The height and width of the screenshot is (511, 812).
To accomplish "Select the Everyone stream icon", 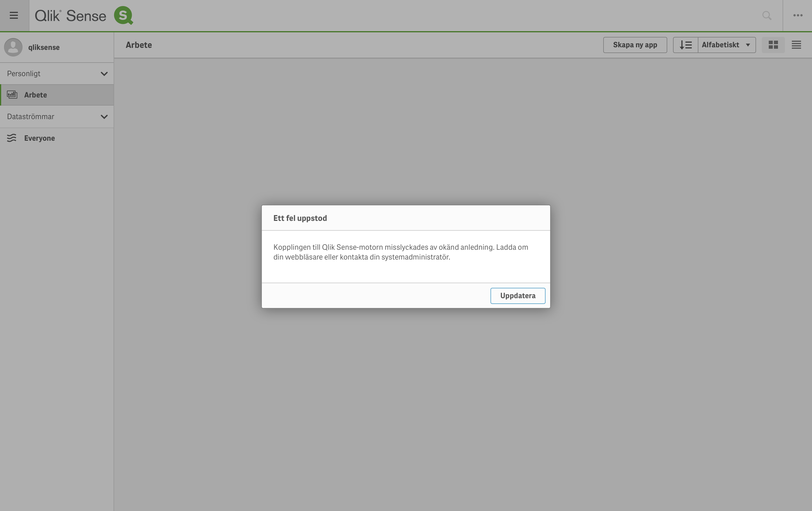I will click(x=12, y=138).
